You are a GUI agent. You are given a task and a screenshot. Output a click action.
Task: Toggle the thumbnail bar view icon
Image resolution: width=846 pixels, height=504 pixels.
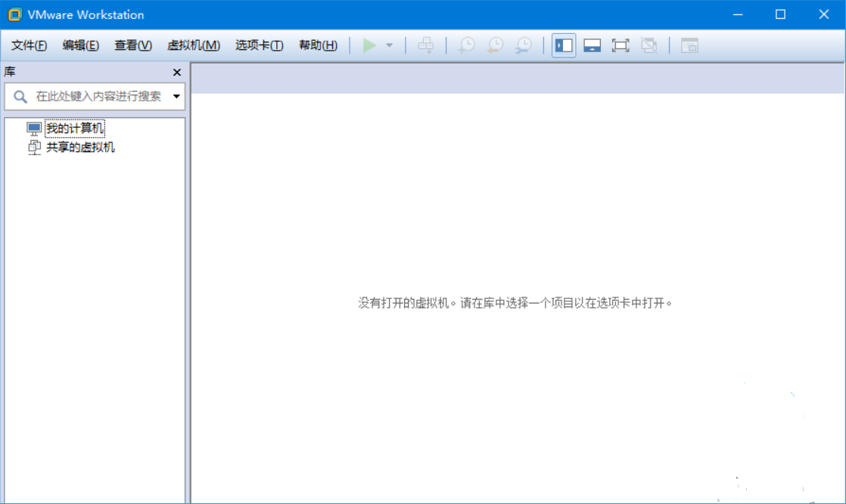[592, 45]
